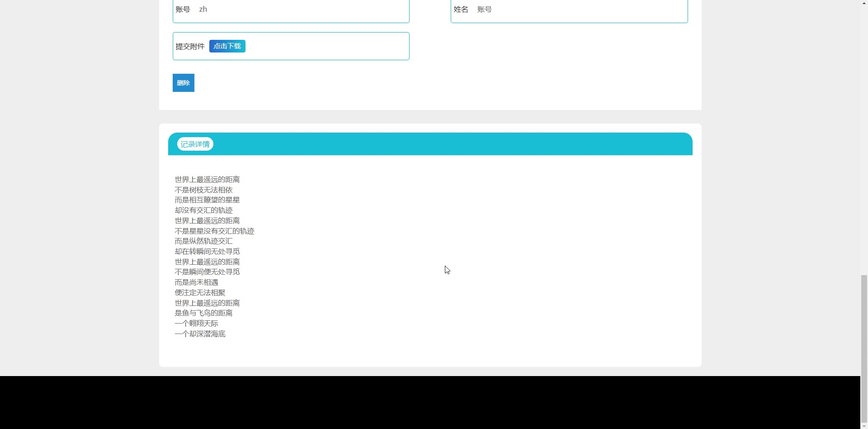Click the scrollbar down arrow
868x429 pixels.
[x=864, y=425]
